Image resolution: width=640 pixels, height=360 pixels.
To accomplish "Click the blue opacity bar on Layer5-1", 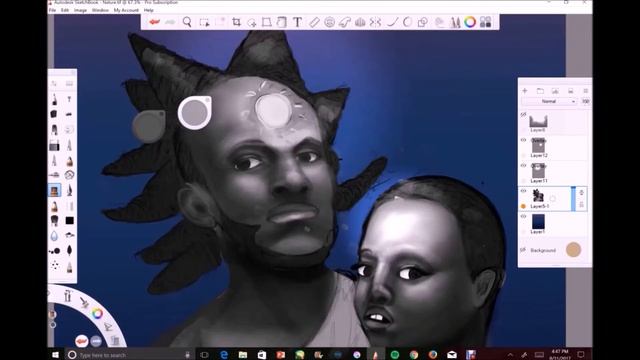I will click(x=573, y=199).
